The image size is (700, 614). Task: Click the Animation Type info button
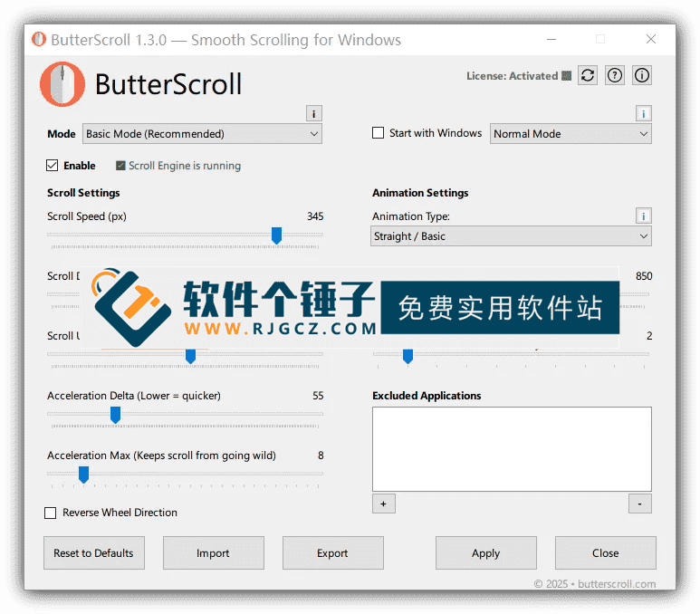pyautogui.click(x=643, y=216)
